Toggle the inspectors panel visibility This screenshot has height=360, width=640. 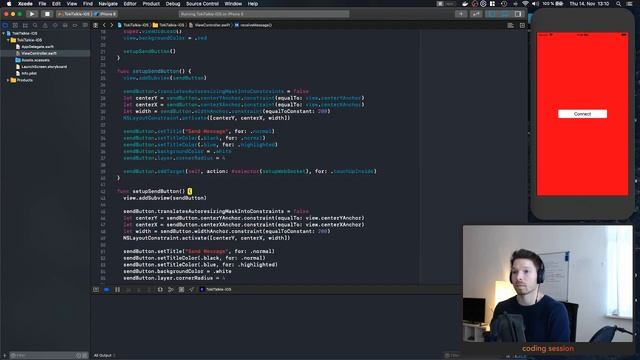[518, 14]
